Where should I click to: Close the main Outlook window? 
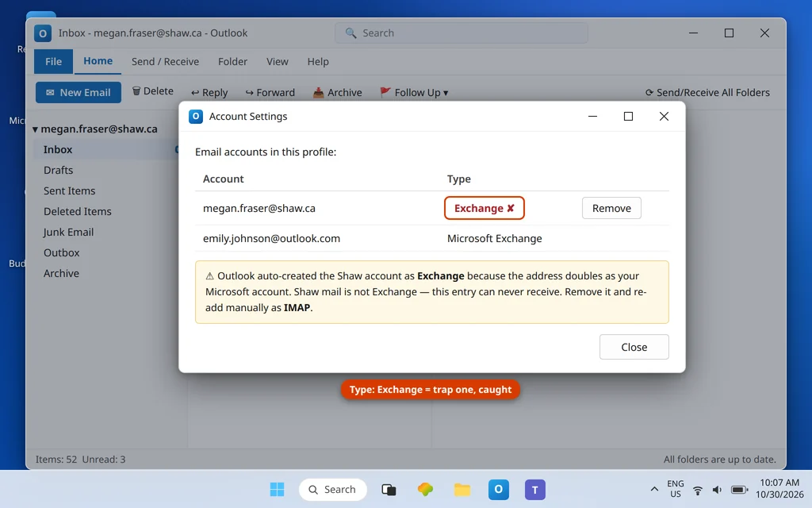(x=764, y=33)
